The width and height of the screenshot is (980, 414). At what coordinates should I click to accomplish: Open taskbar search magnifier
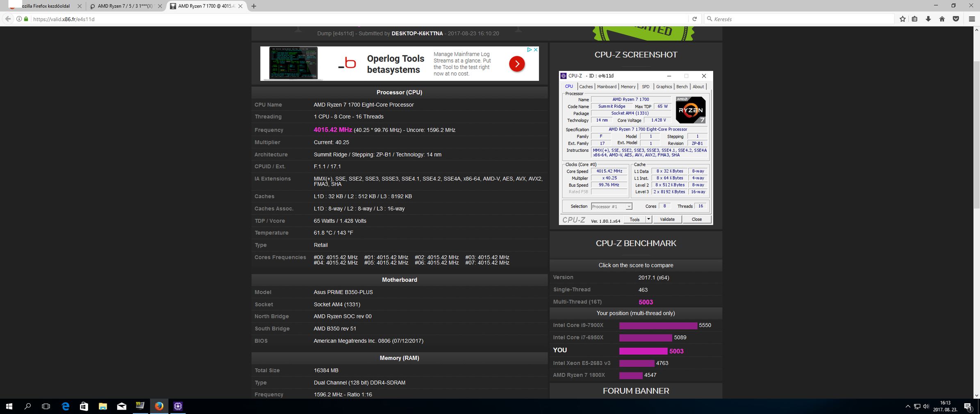click(x=27, y=406)
